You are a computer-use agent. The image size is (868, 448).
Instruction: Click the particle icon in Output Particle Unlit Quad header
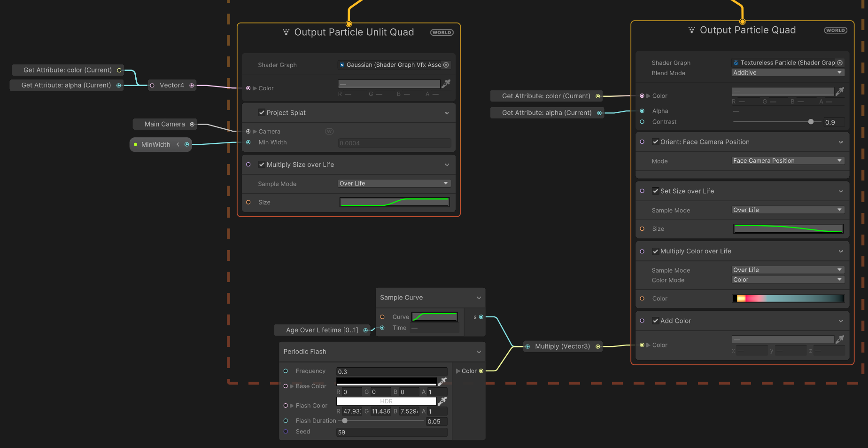point(286,32)
